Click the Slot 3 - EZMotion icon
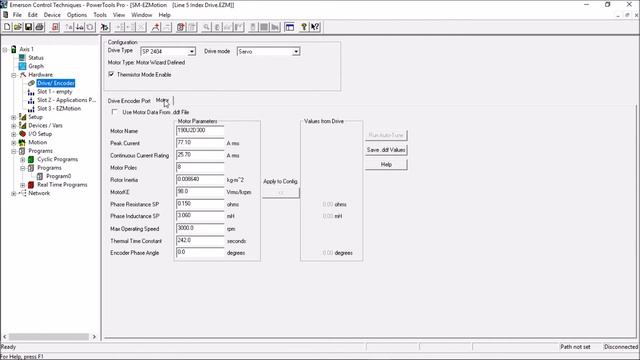The width and height of the screenshot is (640, 360). click(x=31, y=109)
